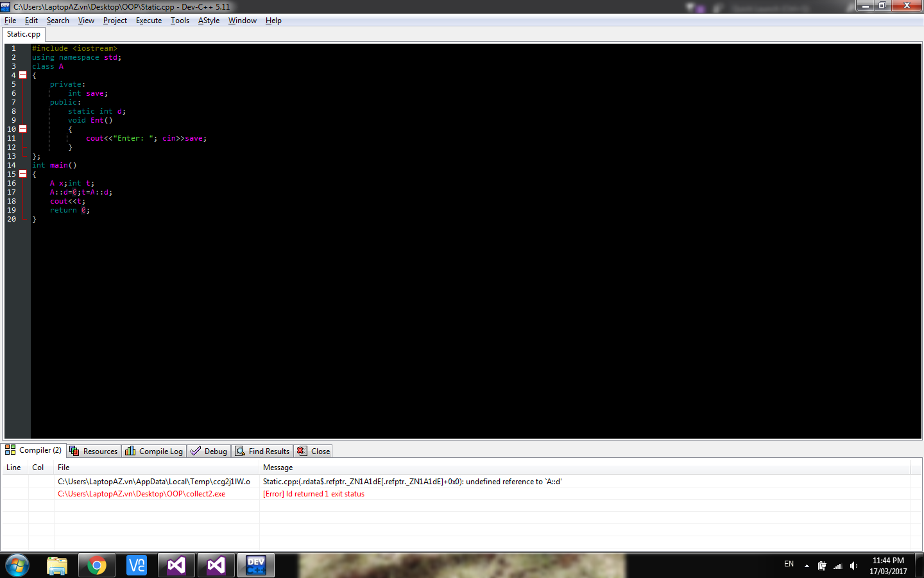Screen dimensions: 924x578
Task: Open the AStyle menu
Action: click(209, 21)
